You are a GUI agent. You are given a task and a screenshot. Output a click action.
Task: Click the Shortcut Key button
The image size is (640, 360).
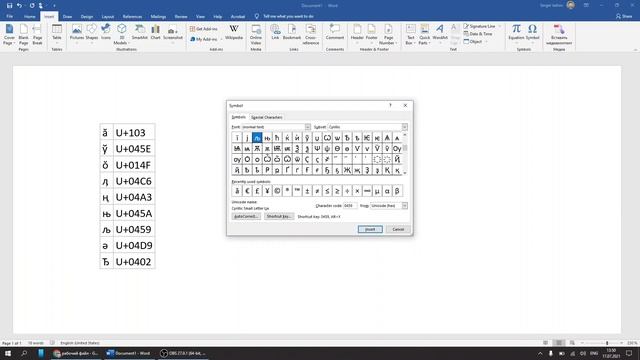pyautogui.click(x=279, y=216)
